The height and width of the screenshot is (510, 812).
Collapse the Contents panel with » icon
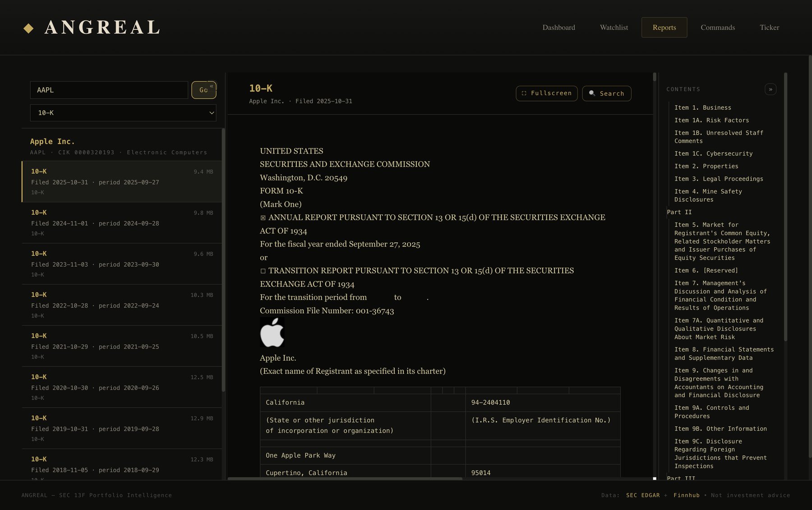point(770,89)
